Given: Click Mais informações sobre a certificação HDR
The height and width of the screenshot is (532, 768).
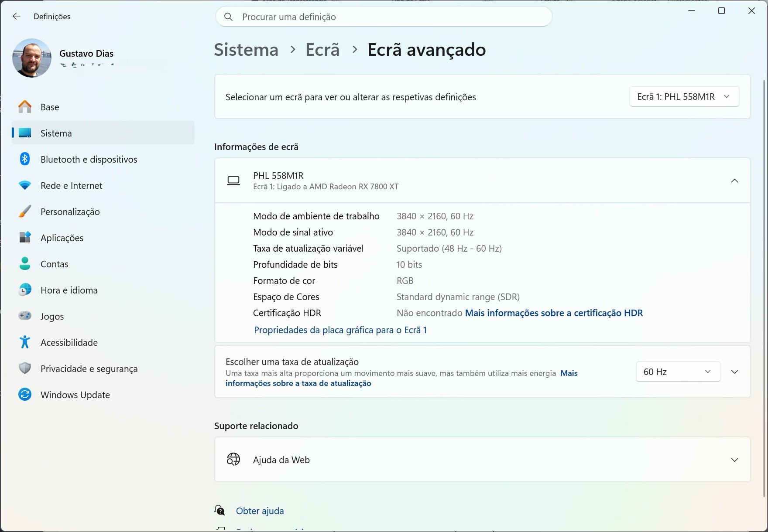Looking at the screenshot, I should (554, 313).
